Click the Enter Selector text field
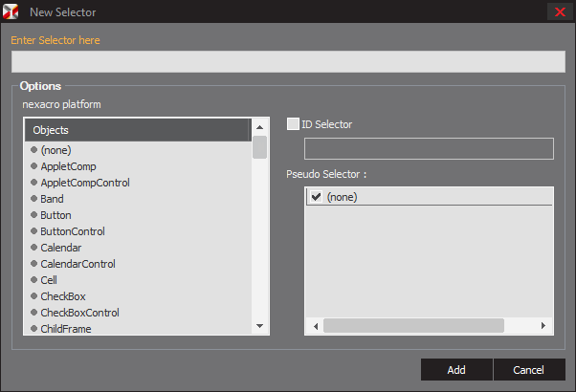576x392 pixels. point(288,61)
